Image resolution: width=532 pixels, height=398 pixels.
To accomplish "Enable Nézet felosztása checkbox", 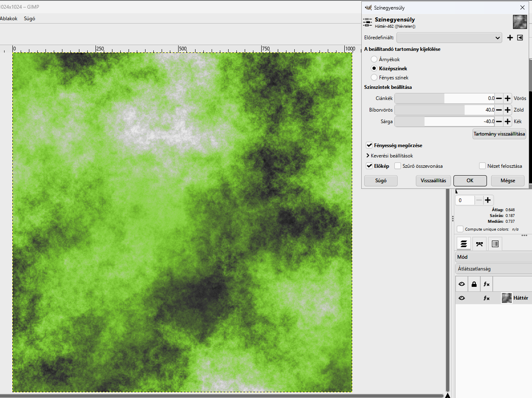I will [482, 166].
